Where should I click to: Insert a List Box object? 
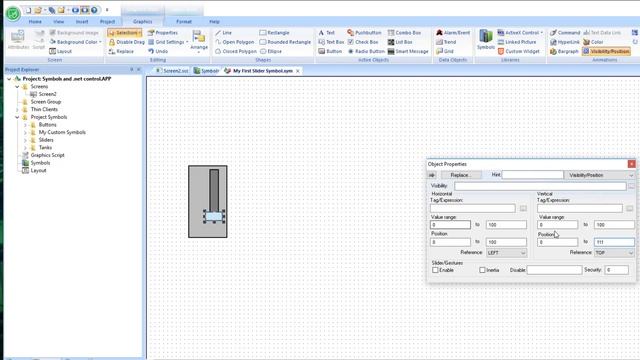[x=400, y=42]
